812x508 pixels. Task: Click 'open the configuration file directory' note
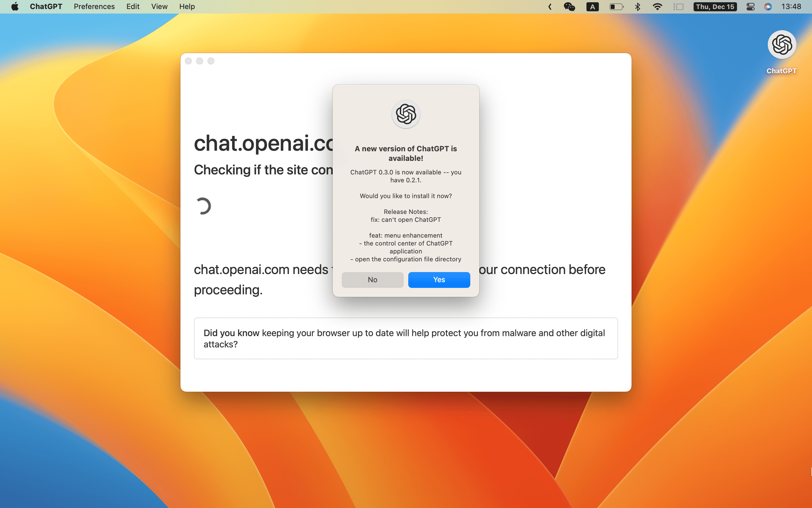[406, 259]
